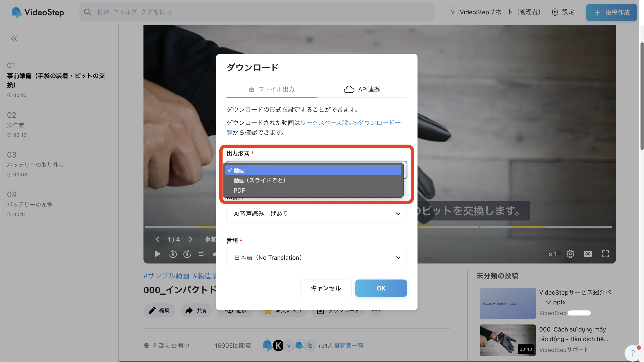Screen dimensions: 644x362
Task: Select 動画（スライドごと）from output format list
Action: click(259, 180)
